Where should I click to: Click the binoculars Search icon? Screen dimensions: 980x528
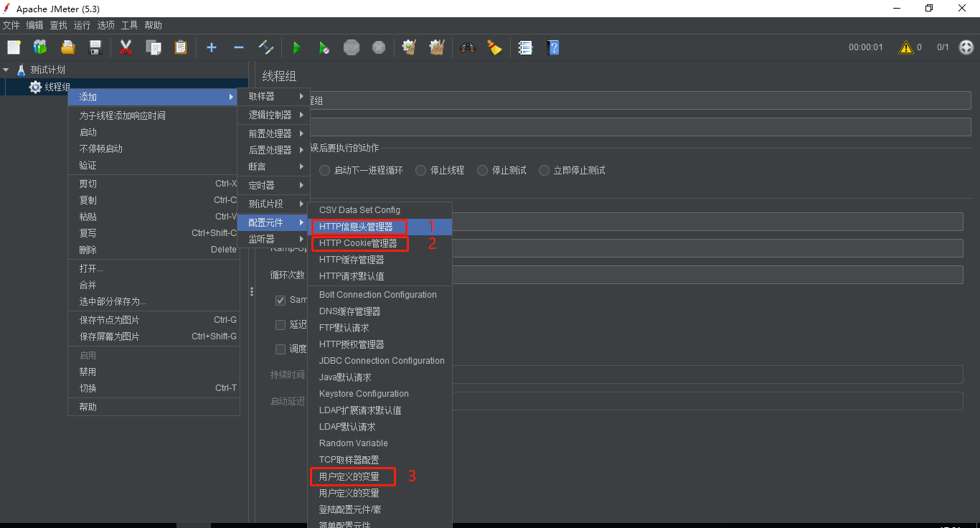[468, 47]
